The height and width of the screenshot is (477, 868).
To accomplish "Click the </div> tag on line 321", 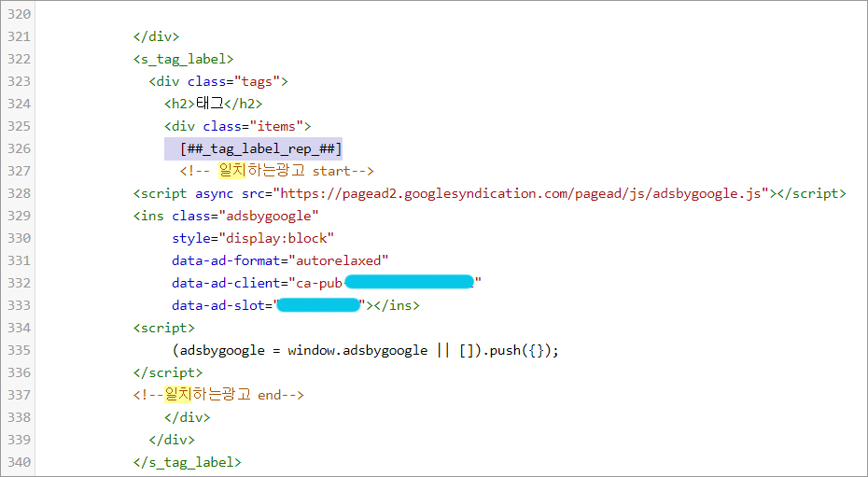I will 156,36.
